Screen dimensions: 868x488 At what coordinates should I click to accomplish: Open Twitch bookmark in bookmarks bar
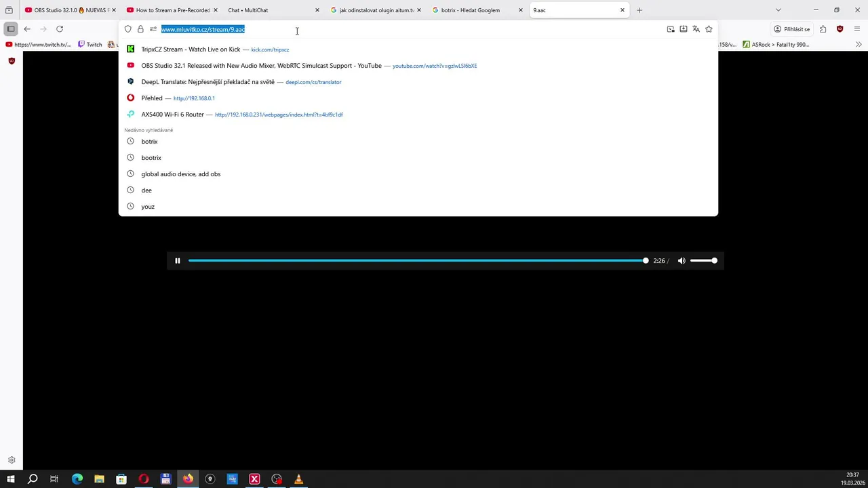90,45
